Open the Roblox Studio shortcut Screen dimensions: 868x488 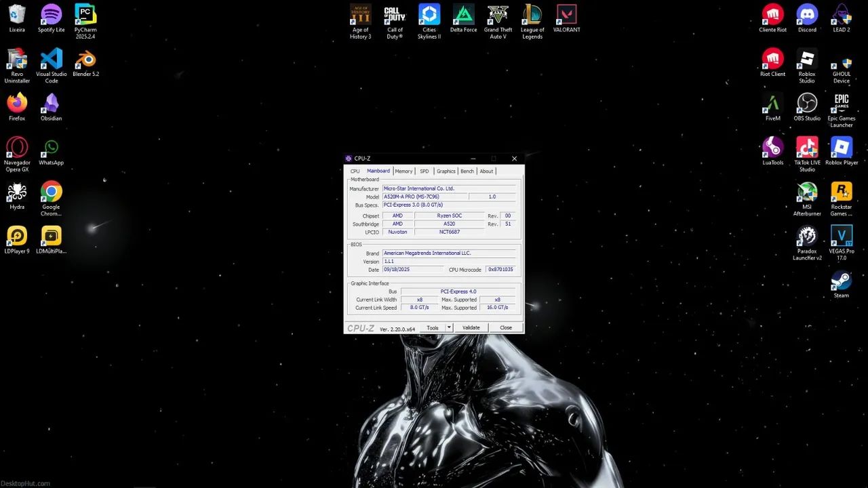(x=807, y=66)
